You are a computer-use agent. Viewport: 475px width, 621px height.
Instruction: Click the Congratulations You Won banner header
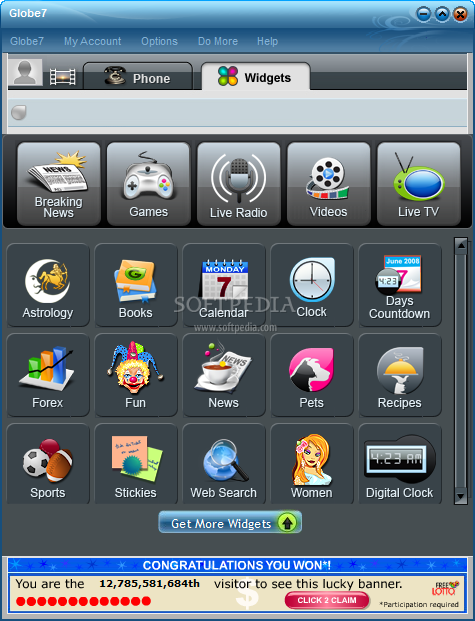coord(237,565)
